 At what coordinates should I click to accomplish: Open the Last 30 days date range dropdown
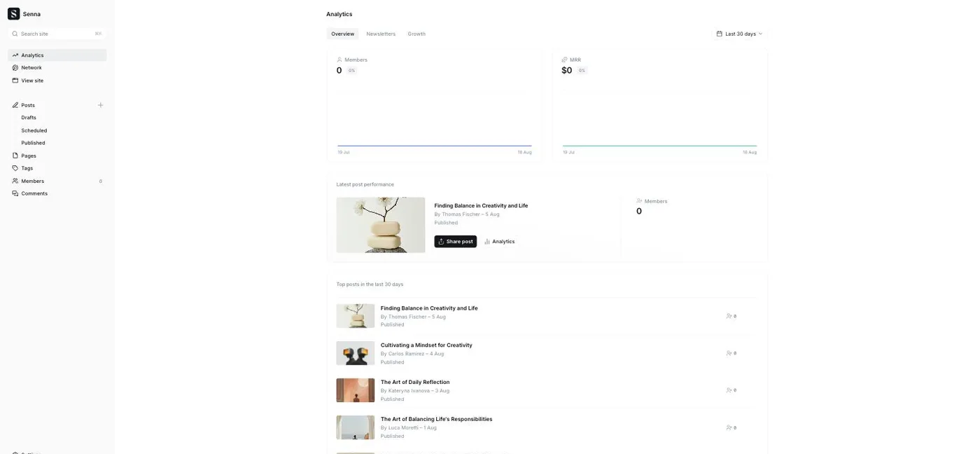click(740, 34)
